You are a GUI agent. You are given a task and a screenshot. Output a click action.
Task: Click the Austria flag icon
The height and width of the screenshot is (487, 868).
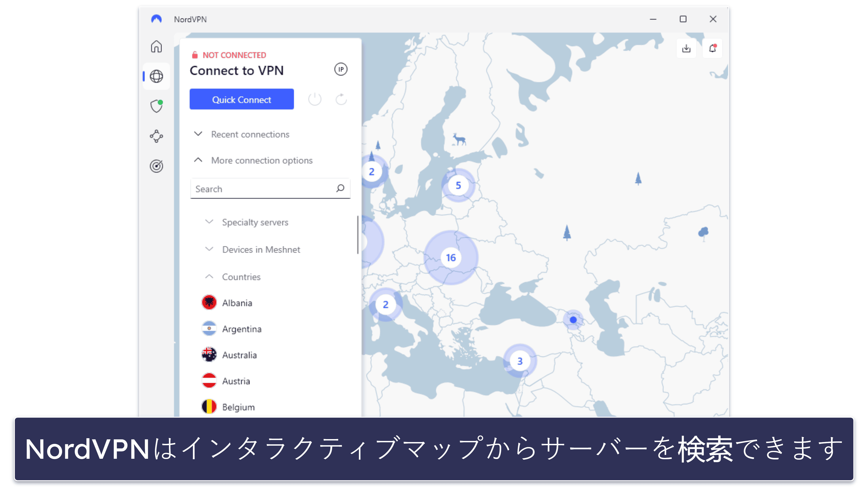click(209, 381)
